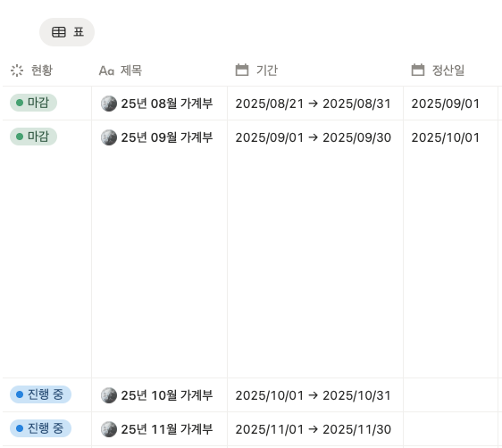This screenshot has width=502, height=448.
Task: Select the 표 table view tab
Action: click(67, 32)
